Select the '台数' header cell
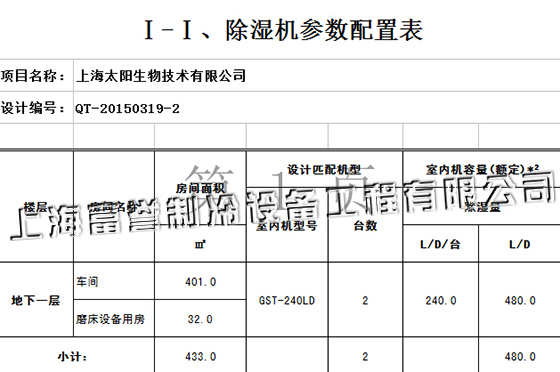560x372 pixels. pyautogui.click(x=365, y=225)
